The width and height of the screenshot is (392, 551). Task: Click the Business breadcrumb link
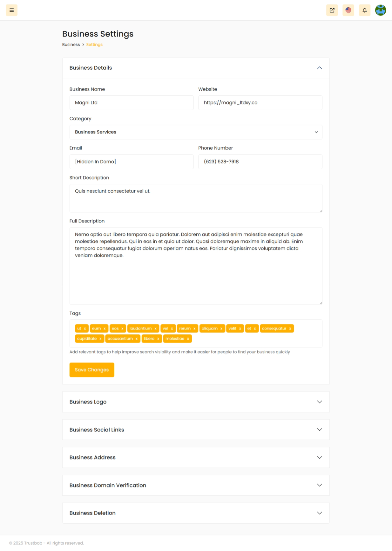click(x=71, y=44)
